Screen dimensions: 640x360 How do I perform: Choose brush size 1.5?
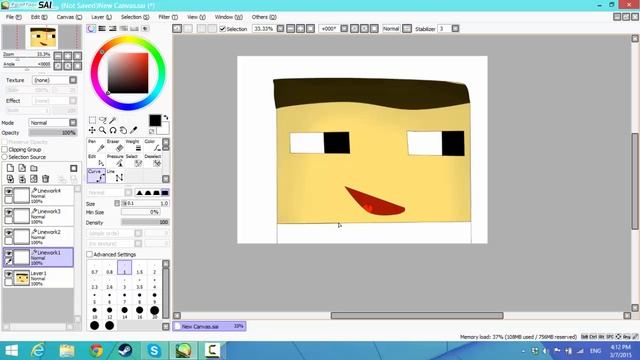tap(140, 268)
